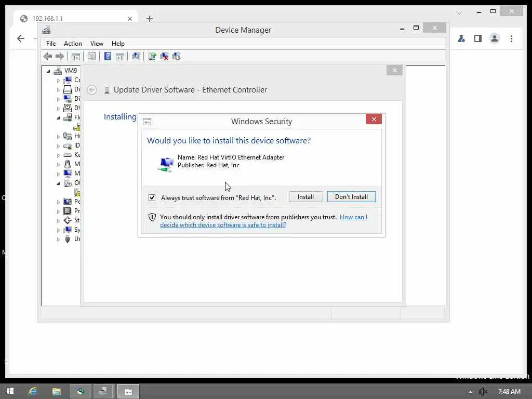Screen dimensions: 532x399
Task: Select the keyboard category icon in tree
Action: (68, 155)
